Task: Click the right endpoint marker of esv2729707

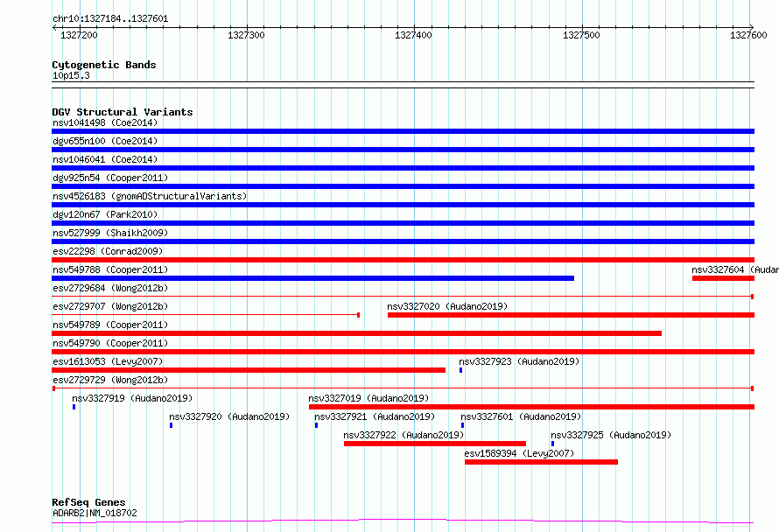Action: click(359, 315)
